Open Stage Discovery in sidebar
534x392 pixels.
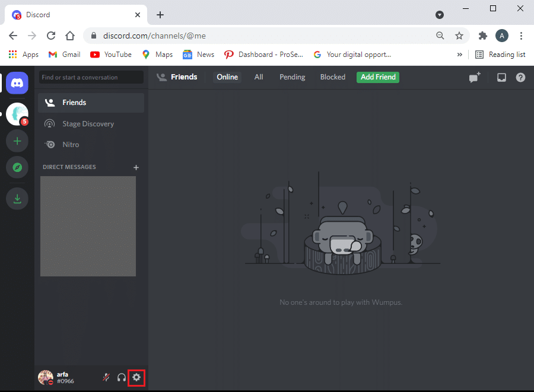[x=88, y=124]
